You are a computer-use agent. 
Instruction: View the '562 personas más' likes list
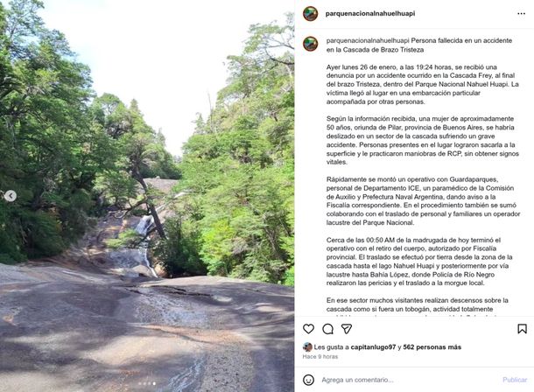(x=432, y=347)
